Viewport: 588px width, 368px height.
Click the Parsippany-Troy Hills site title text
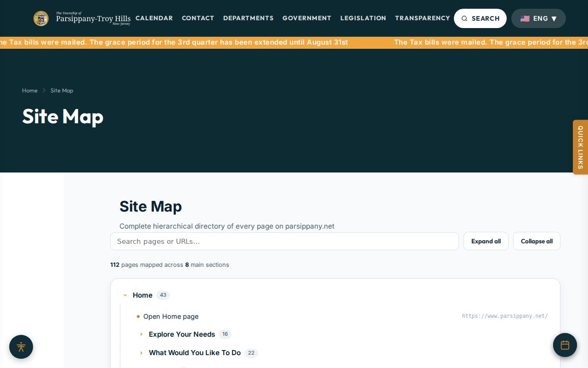[93, 19]
